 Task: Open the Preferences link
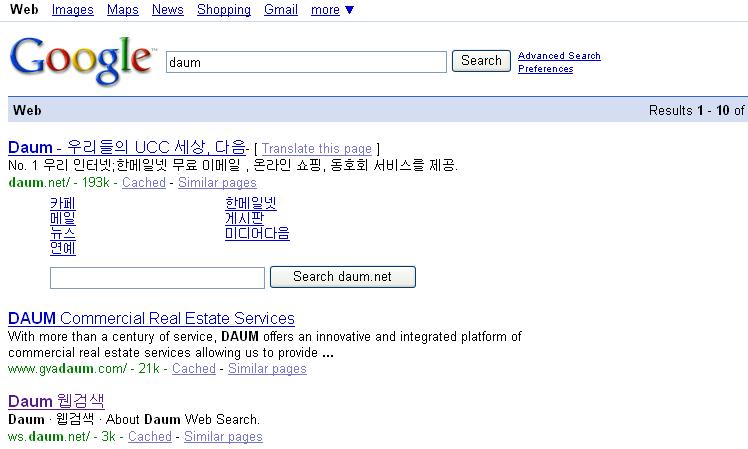(x=546, y=69)
